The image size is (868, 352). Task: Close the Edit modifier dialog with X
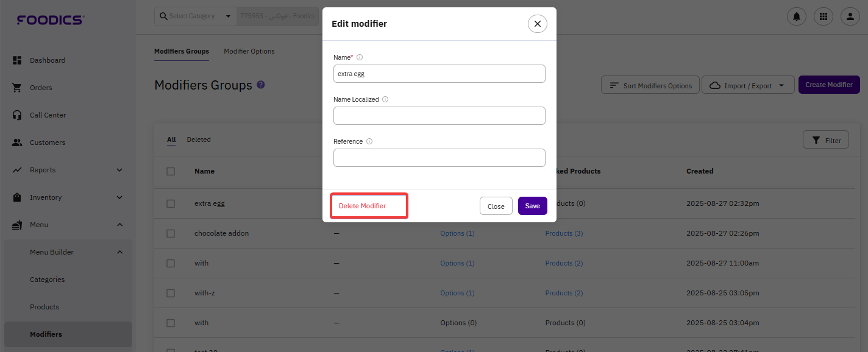(x=537, y=24)
